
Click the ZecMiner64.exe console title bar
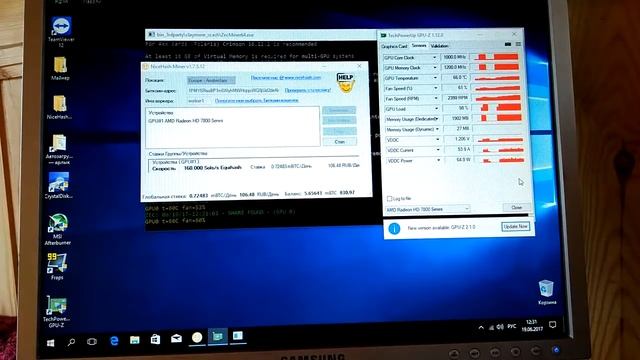261,35
